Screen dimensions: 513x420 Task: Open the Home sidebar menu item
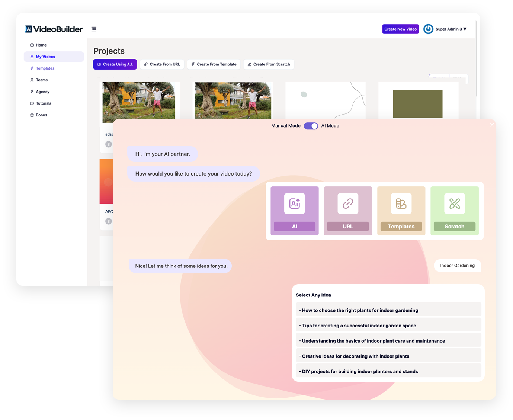point(41,45)
